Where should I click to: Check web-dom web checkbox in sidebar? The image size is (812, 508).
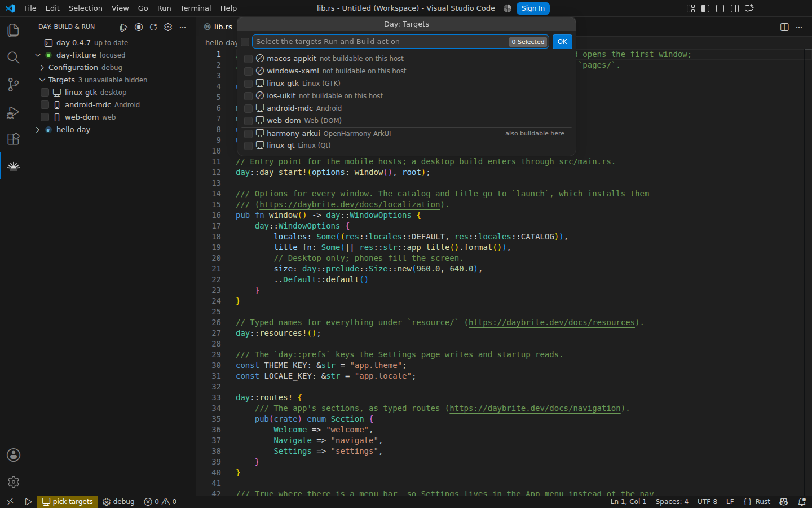[45, 117]
